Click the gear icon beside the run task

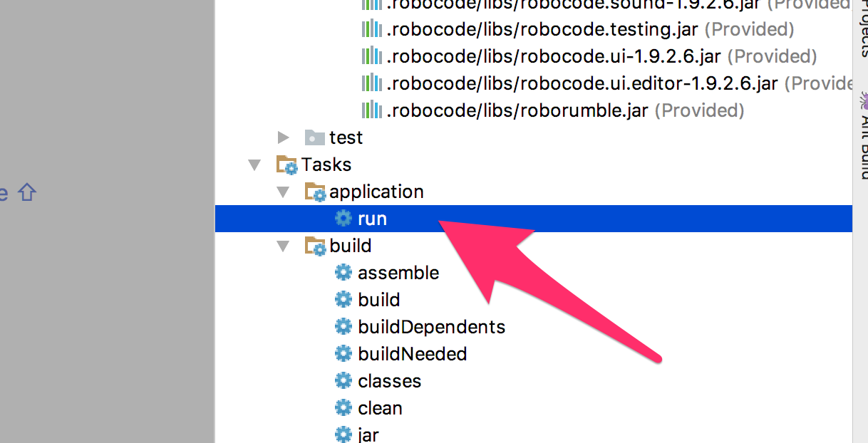(343, 219)
